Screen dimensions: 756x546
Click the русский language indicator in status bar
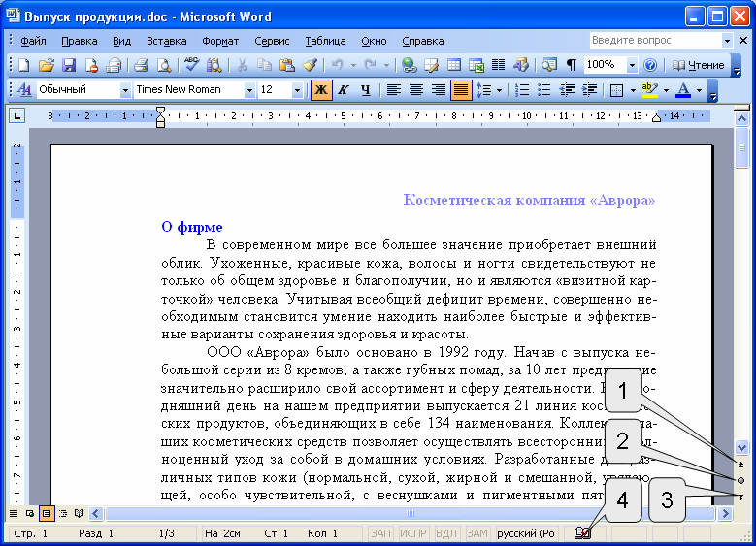click(x=526, y=533)
